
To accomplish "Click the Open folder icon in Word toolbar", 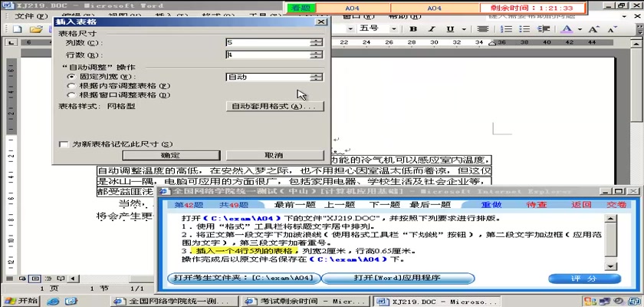I will click(36, 29).
